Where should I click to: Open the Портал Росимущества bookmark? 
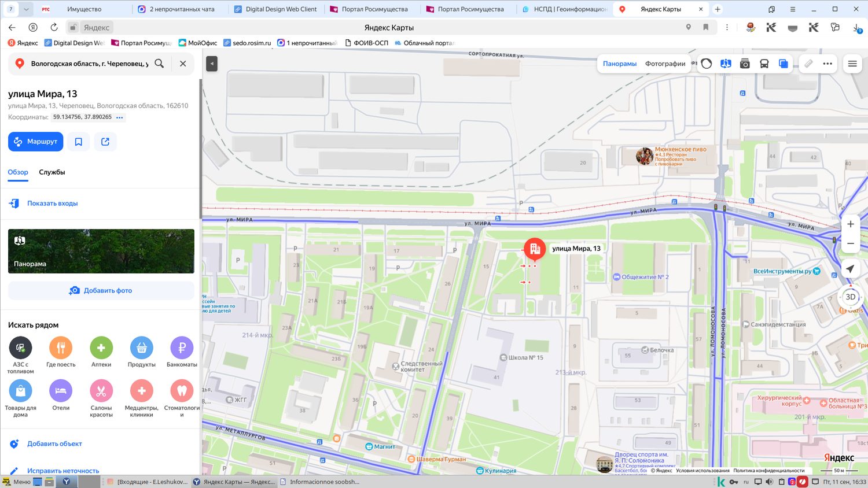click(x=142, y=43)
